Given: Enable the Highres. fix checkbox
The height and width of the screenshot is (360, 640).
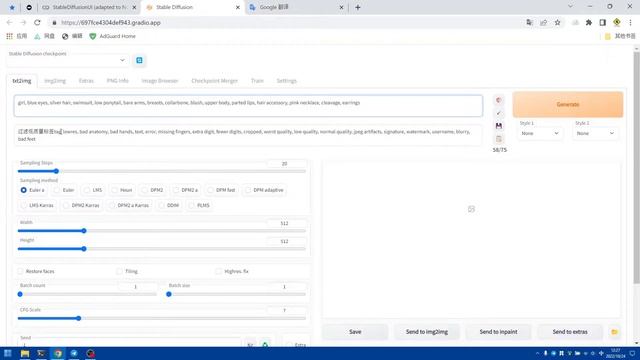Looking at the screenshot, I should coord(218,271).
